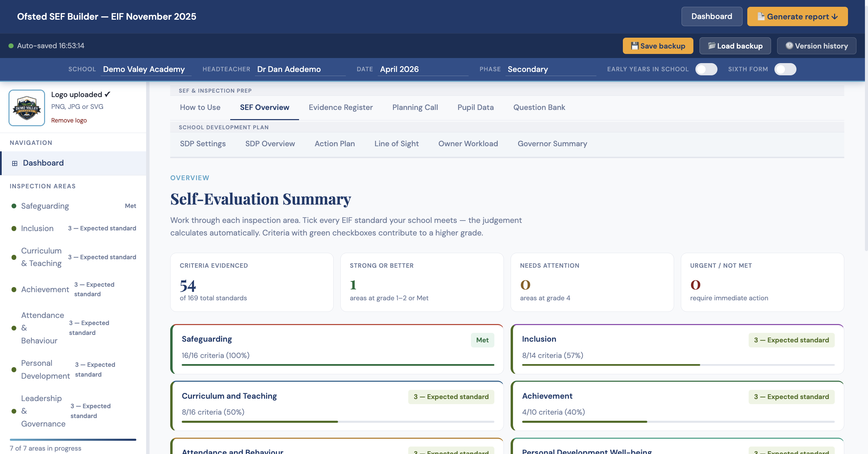The height and width of the screenshot is (454, 868).
Task: Toggle Early Years in School switch
Action: click(706, 69)
